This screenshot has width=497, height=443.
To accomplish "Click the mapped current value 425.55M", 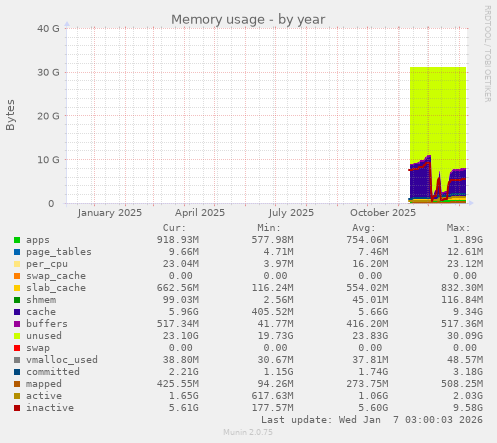I will click(178, 384).
